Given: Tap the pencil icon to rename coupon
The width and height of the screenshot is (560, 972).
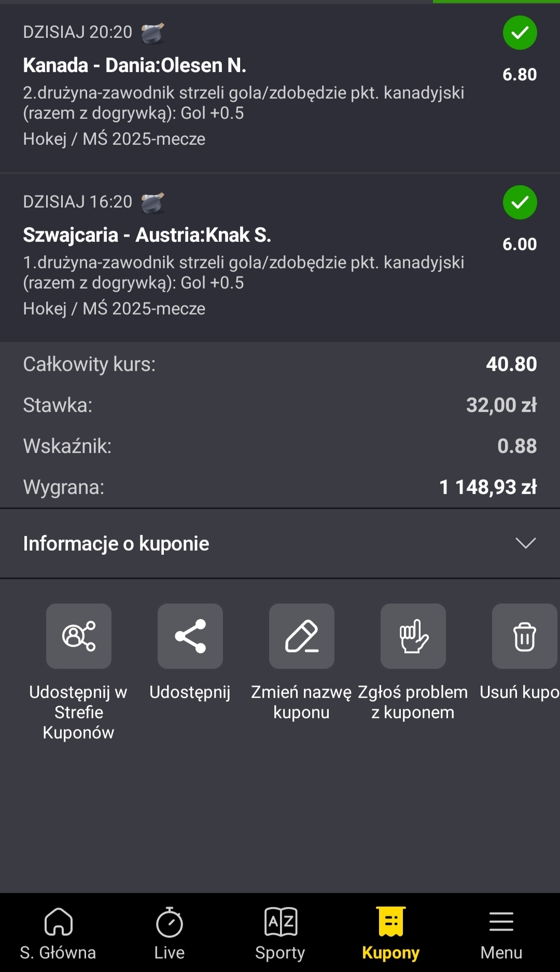Looking at the screenshot, I should (x=302, y=636).
